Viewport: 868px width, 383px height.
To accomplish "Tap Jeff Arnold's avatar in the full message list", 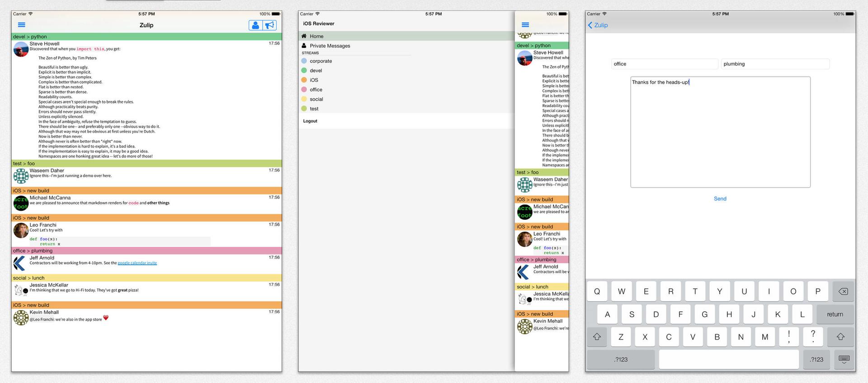I will 20,263.
